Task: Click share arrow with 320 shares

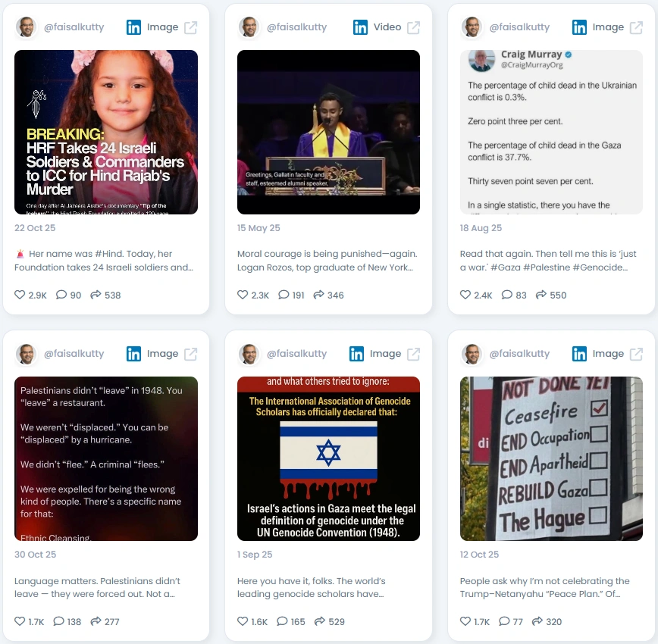Action: click(537, 621)
